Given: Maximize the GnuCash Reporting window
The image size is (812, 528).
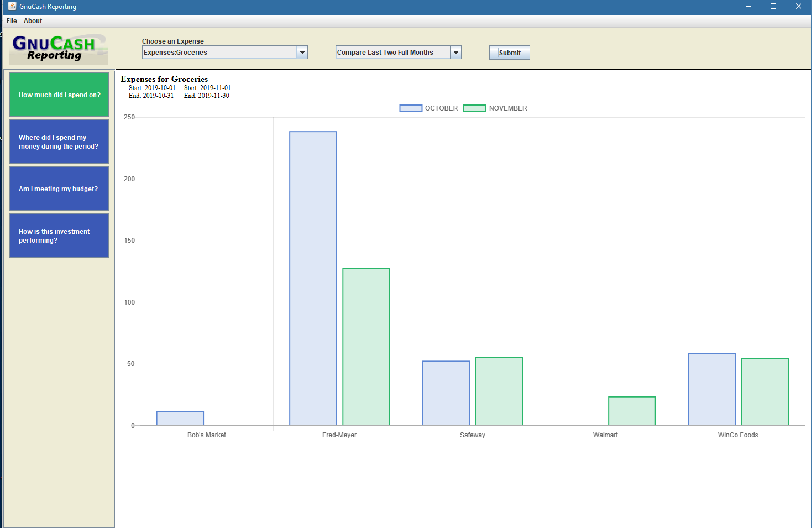Looking at the screenshot, I should (x=773, y=6).
